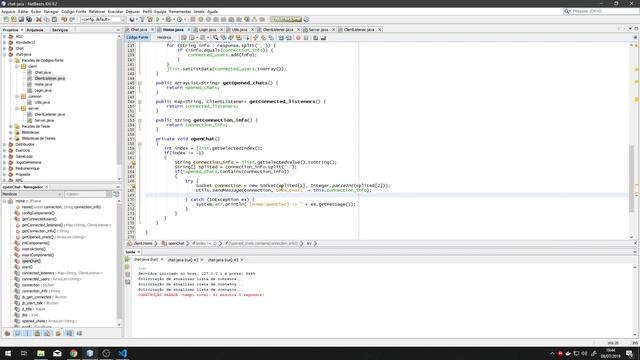Click the browser globe icon in toolbar
This screenshot has width=640, height=360.
pyautogui.click(x=132, y=20)
